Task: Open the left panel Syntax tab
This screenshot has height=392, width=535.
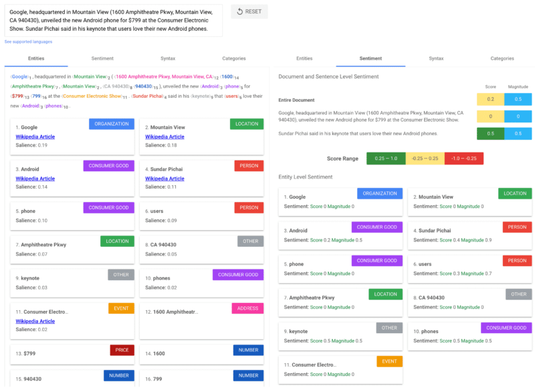Action: tap(168, 59)
